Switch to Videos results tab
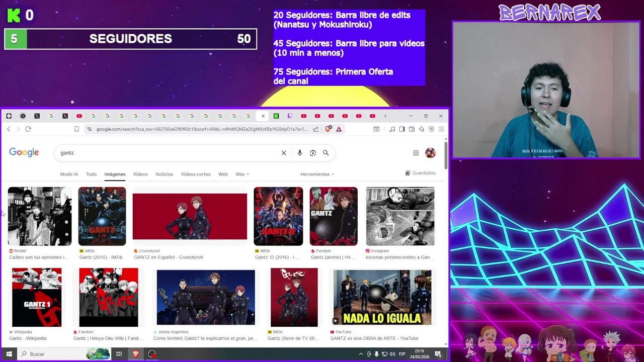This screenshot has width=644, height=362. tap(140, 174)
